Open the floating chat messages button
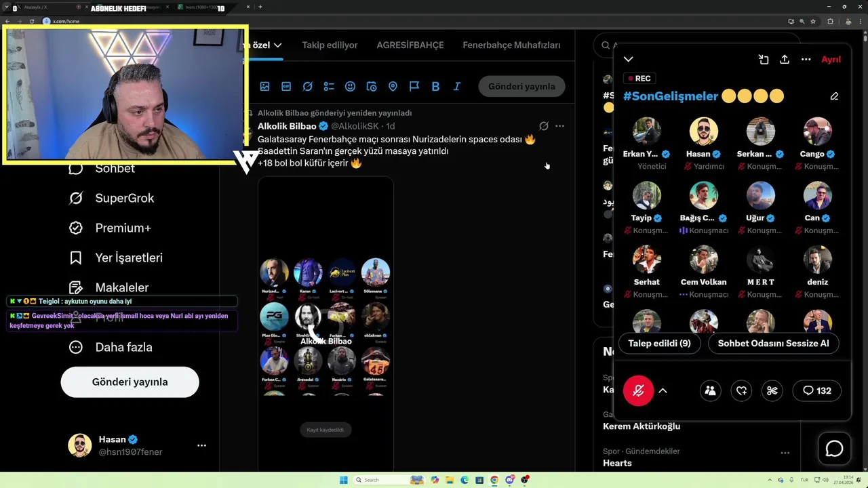 tap(834, 449)
